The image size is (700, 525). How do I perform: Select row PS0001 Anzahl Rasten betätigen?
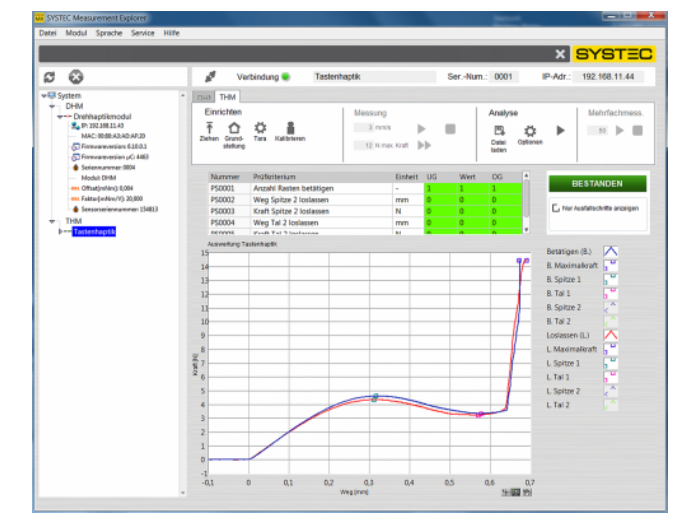(365, 188)
